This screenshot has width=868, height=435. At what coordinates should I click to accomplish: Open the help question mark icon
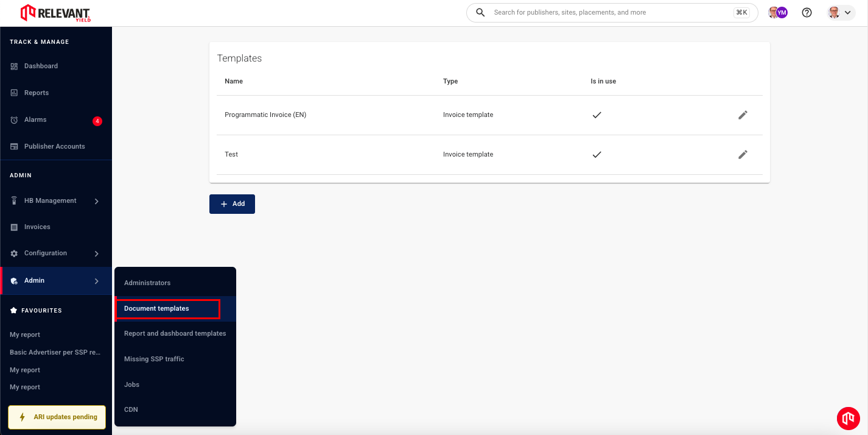tap(807, 13)
